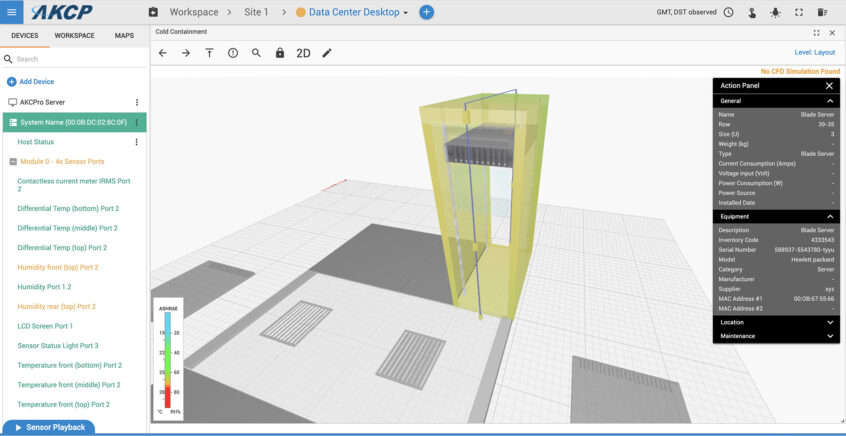Click the alert exclamation icon in toolbar
Viewport: 846px width, 436px height.
click(233, 53)
